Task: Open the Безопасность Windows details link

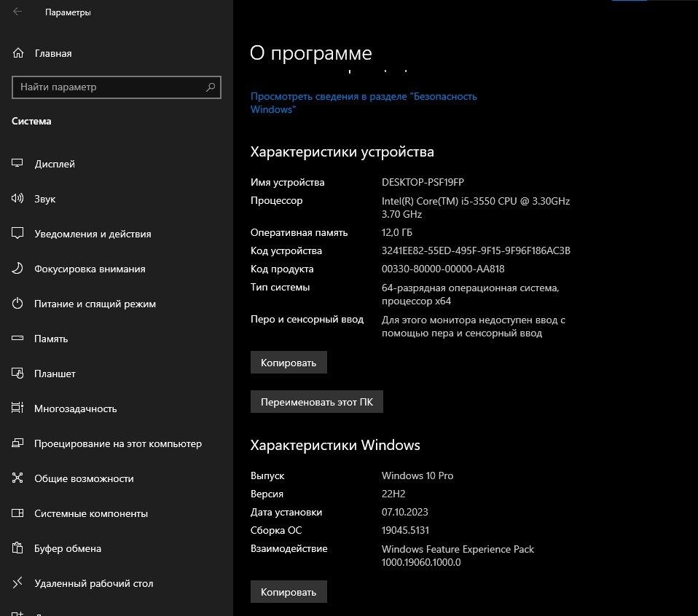Action: click(x=364, y=103)
